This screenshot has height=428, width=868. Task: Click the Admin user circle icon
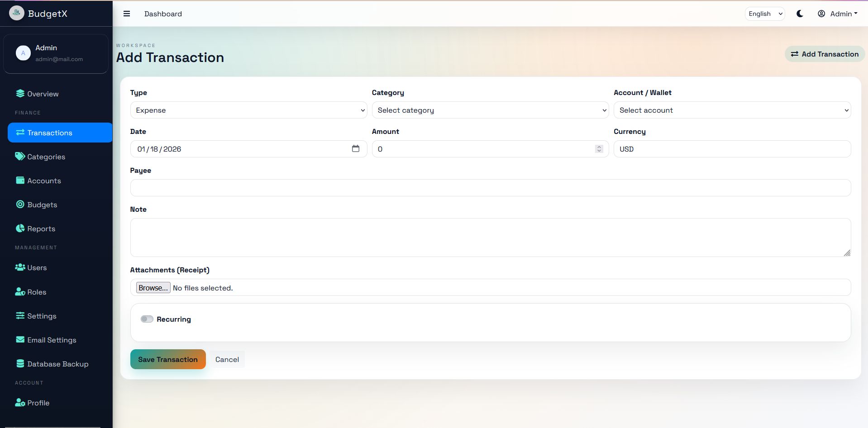pyautogui.click(x=821, y=14)
